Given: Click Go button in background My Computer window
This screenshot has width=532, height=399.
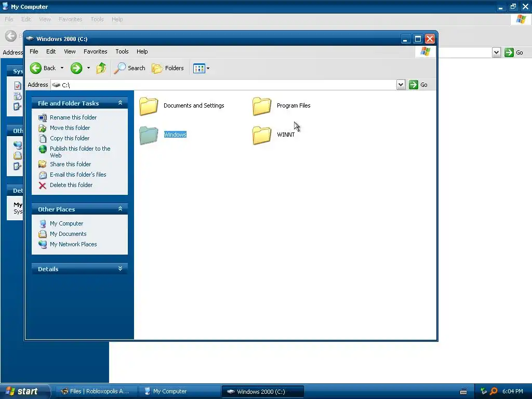Looking at the screenshot, I should 514,52.
